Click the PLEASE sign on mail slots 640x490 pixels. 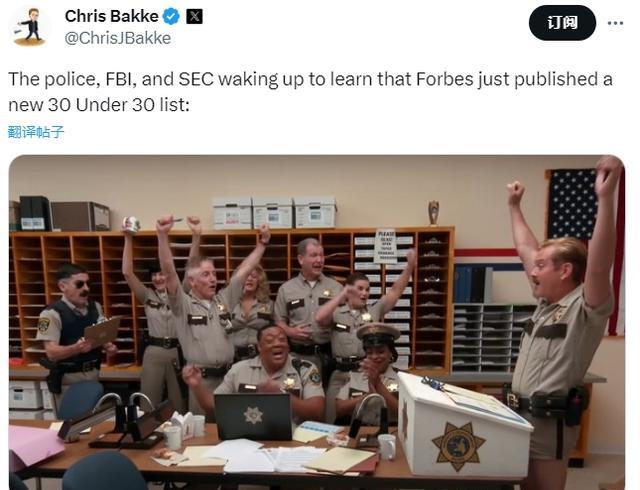click(x=385, y=246)
